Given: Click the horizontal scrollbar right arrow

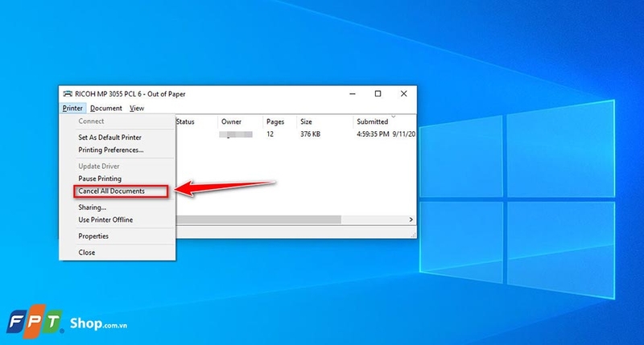Looking at the screenshot, I should tap(411, 220).
